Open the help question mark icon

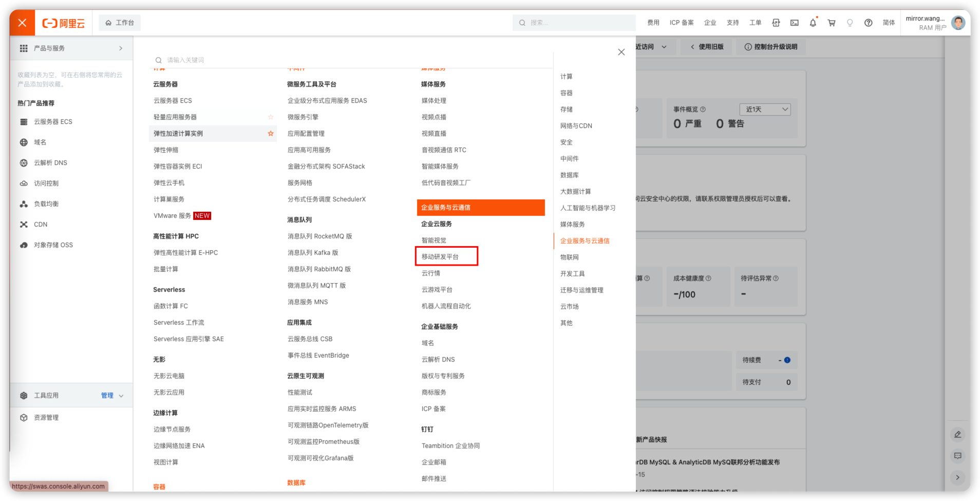click(x=868, y=23)
